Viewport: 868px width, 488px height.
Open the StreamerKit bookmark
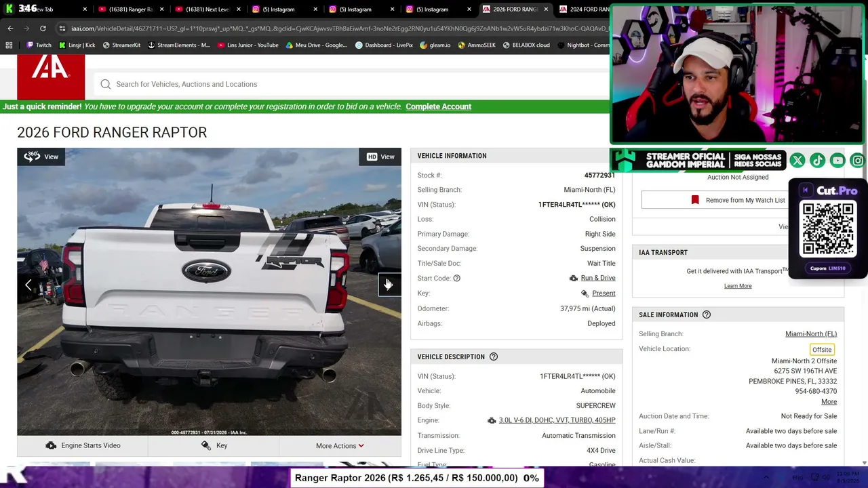[121, 45]
